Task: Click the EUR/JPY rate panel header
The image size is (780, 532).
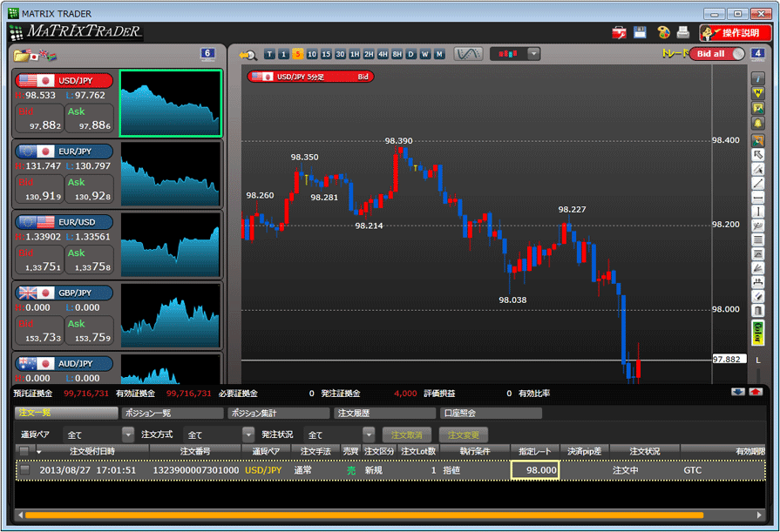Action: click(64, 152)
